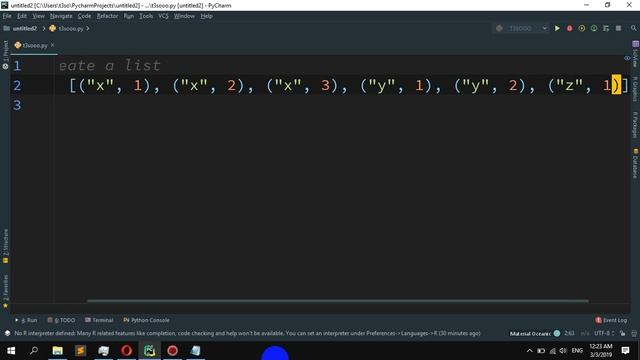Screen dimensions: 640x360
Task: Open the Help menu
Action: (x=207, y=16)
